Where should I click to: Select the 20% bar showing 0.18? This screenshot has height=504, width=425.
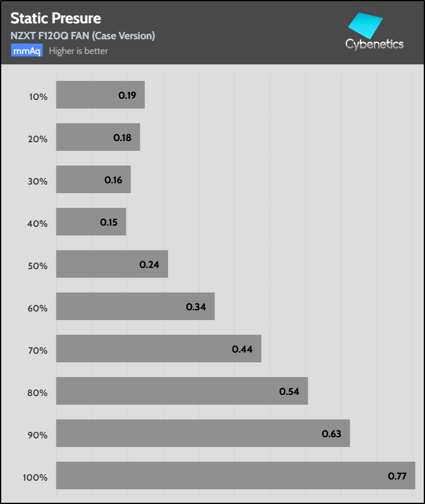pos(98,137)
